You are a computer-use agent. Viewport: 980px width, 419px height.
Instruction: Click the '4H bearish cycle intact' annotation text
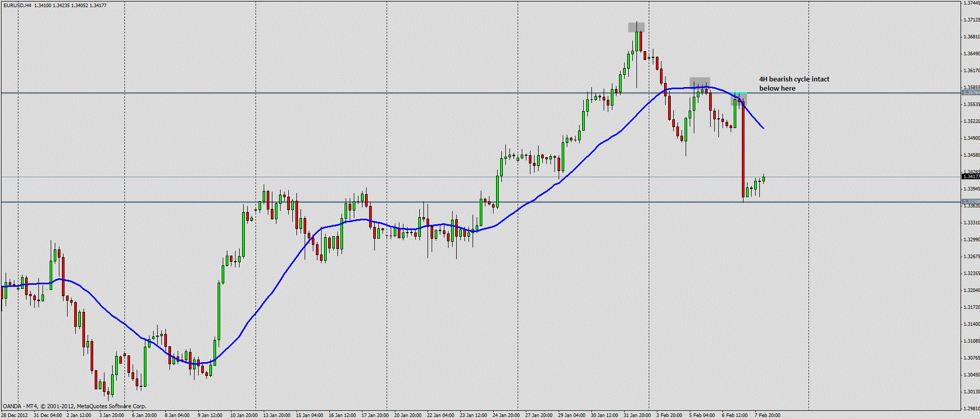(x=794, y=79)
